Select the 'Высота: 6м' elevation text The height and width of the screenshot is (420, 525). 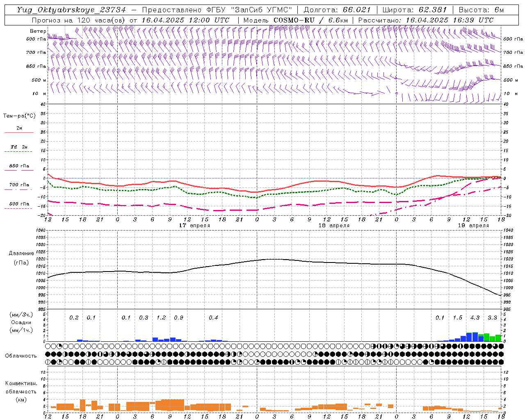[x=481, y=10]
